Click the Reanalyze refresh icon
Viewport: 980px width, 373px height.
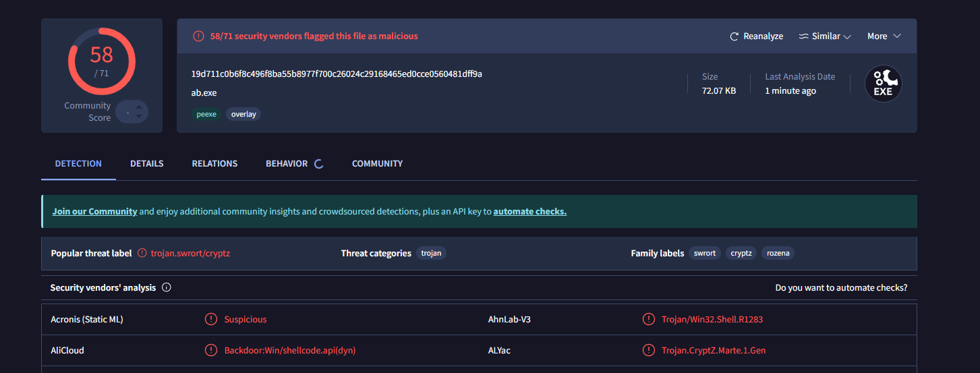[x=734, y=36]
